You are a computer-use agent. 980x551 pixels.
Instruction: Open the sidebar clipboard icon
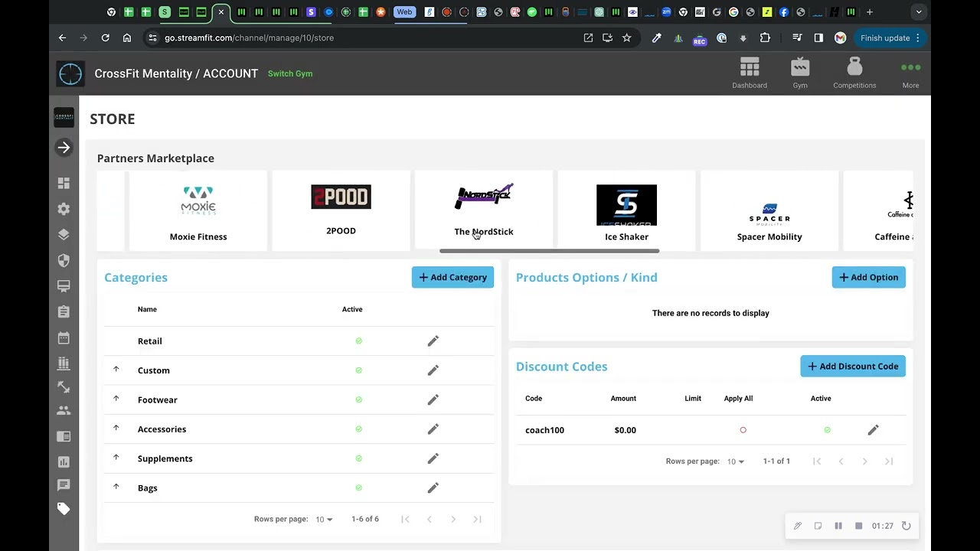click(x=64, y=311)
